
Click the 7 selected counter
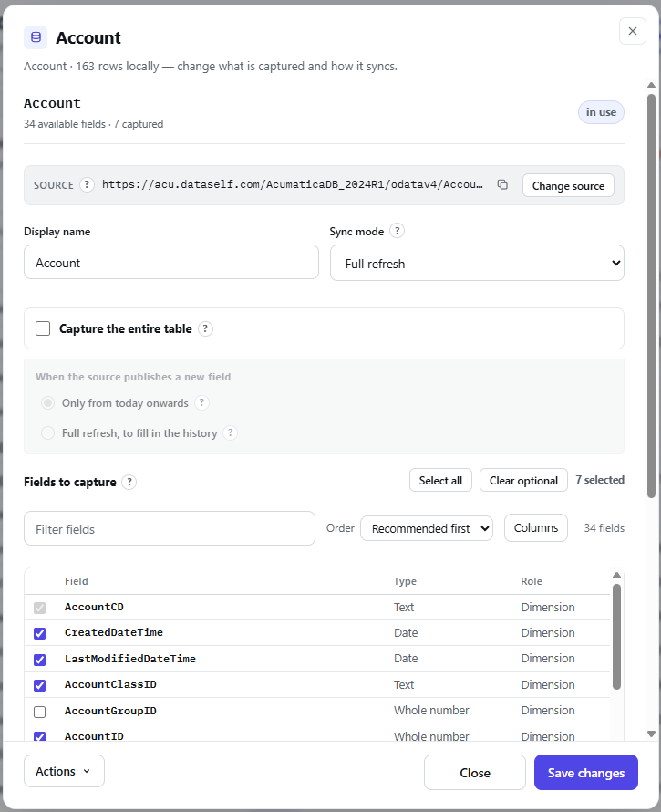click(600, 480)
